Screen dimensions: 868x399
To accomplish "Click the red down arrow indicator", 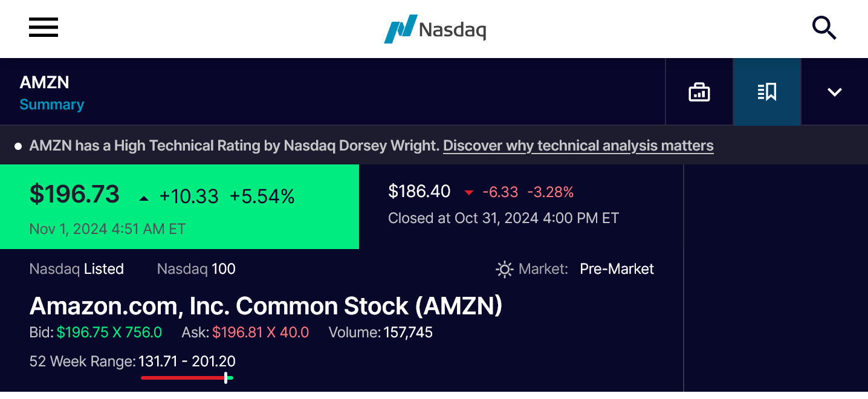I will (x=469, y=193).
